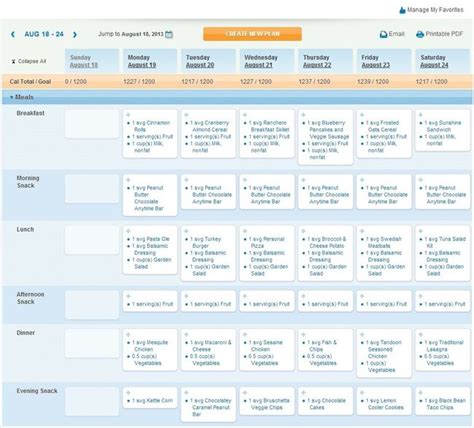Select Personal Pizza in Wednesday Lunch
This screenshot has height=428, width=474.
coord(266,242)
